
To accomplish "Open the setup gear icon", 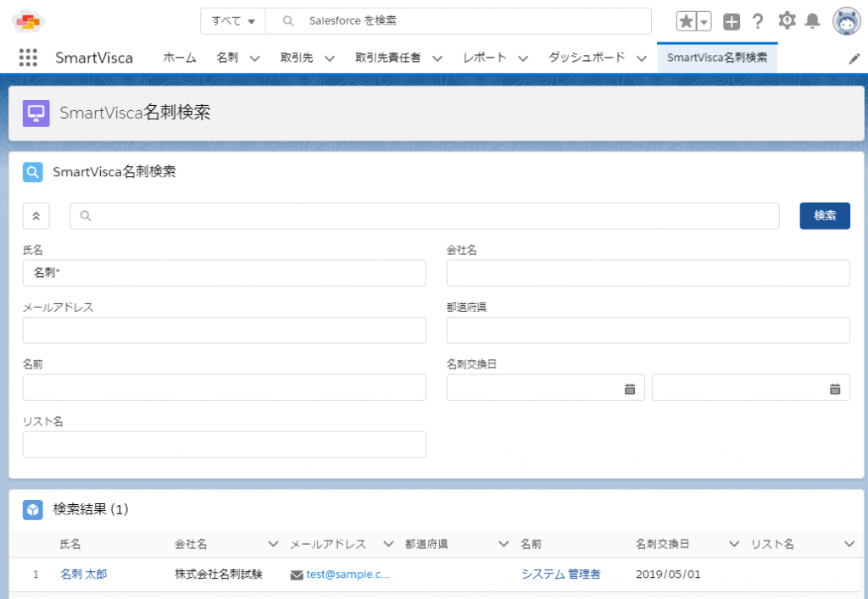I will click(x=787, y=21).
